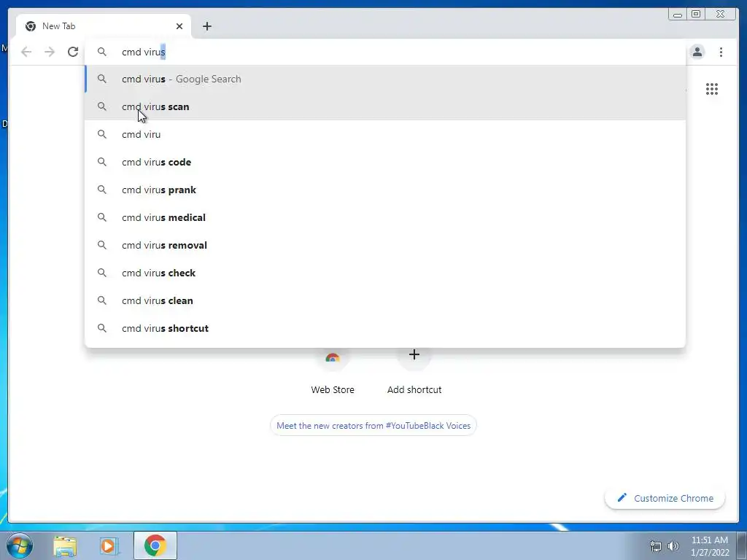747x560 pixels.
Task: Open the Chrome profile avatar menu
Action: point(697,52)
